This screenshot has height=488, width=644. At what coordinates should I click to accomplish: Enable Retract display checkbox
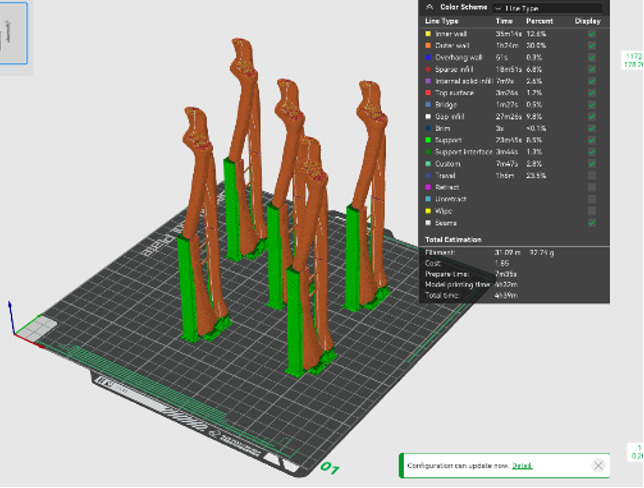(x=592, y=187)
